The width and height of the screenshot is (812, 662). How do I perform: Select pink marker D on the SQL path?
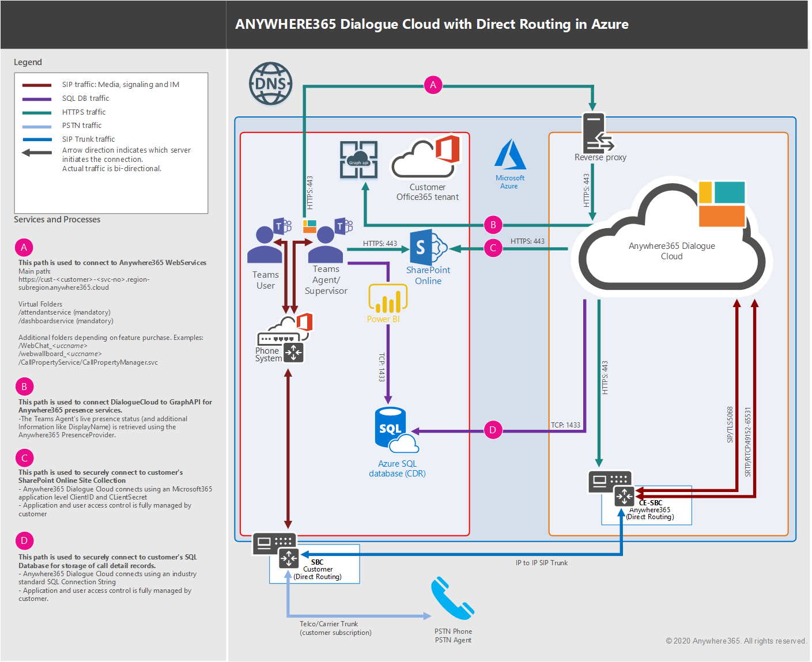[492, 430]
